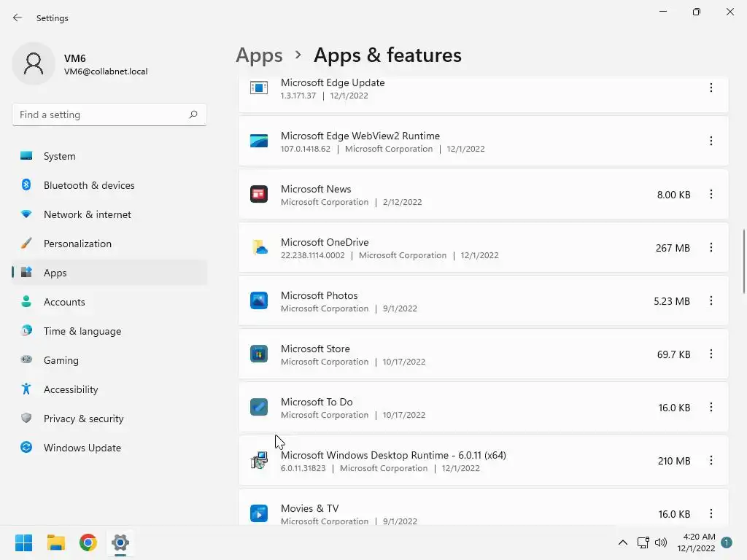Open more options menu for Microsoft OneDrive
The width and height of the screenshot is (747, 560).
click(x=711, y=248)
